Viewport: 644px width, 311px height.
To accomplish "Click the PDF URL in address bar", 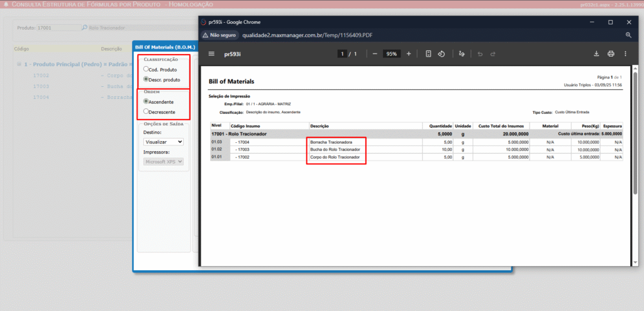I will (307, 35).
